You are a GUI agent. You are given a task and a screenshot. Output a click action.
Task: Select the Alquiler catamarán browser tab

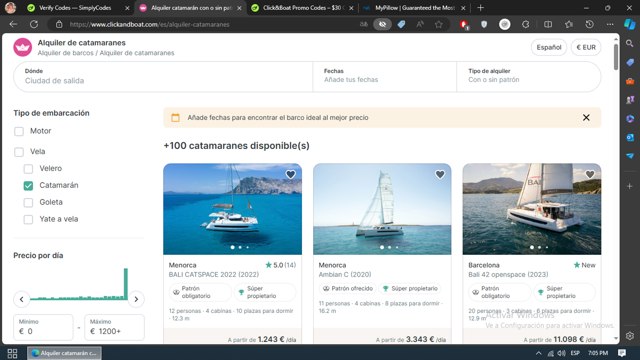191,8
